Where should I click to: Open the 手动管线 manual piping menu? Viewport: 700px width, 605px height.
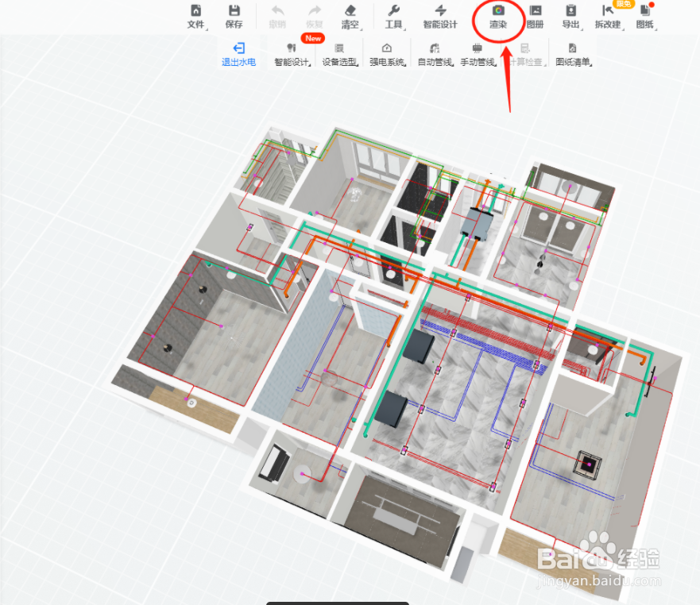478,55
